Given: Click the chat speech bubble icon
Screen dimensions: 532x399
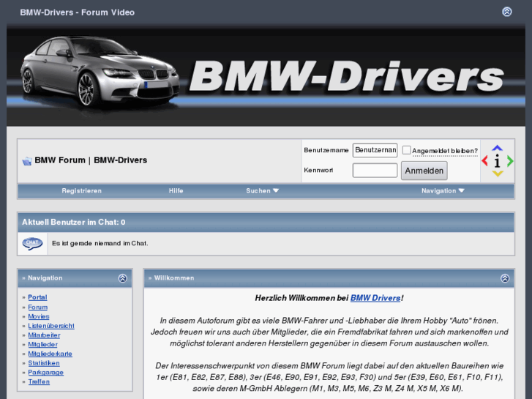Looking at the screenshot, I should tap(32, 243).
